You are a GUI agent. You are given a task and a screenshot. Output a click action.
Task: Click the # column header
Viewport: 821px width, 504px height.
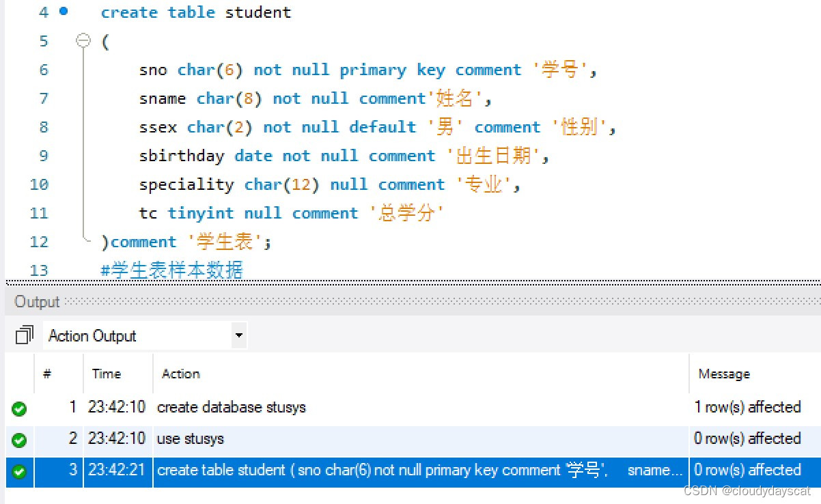[x=45, y=374]
